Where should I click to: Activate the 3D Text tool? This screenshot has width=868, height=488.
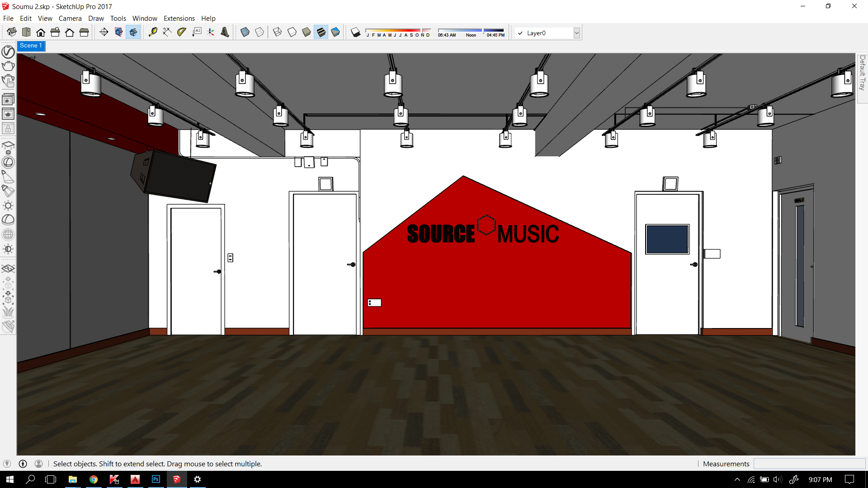pos(225,32)
